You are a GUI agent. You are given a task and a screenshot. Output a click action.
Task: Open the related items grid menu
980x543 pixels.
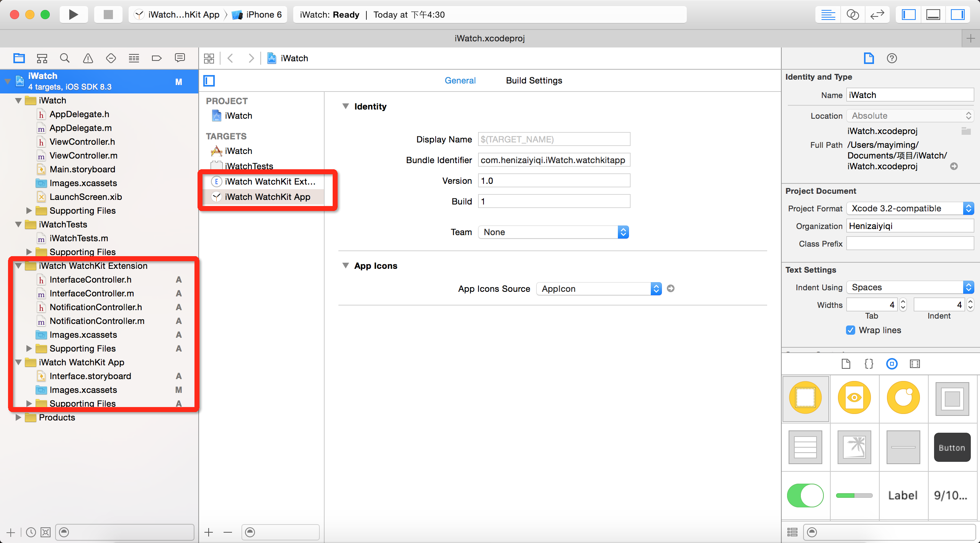click(209, 58)
